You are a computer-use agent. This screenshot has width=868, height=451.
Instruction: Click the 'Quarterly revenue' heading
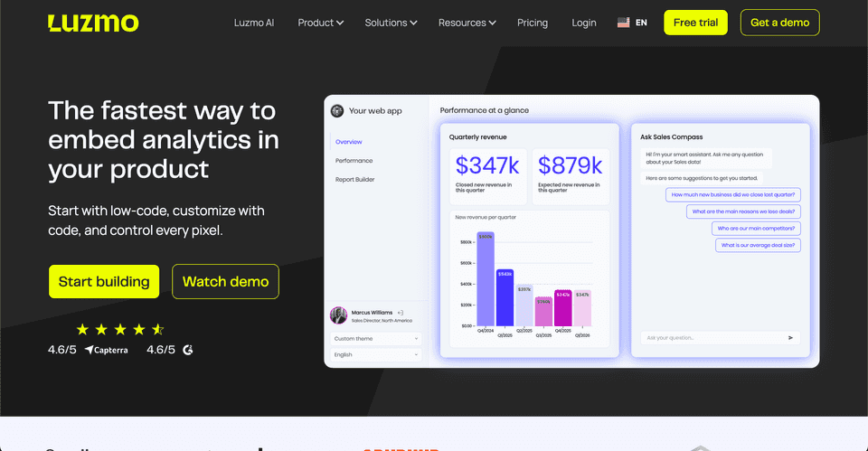point(477,137)
